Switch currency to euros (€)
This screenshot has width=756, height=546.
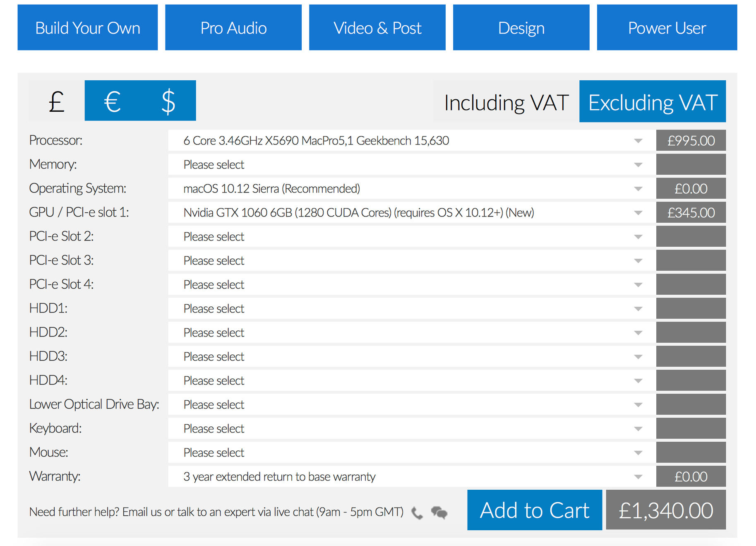pyautogui.click(x=112, y=101)
